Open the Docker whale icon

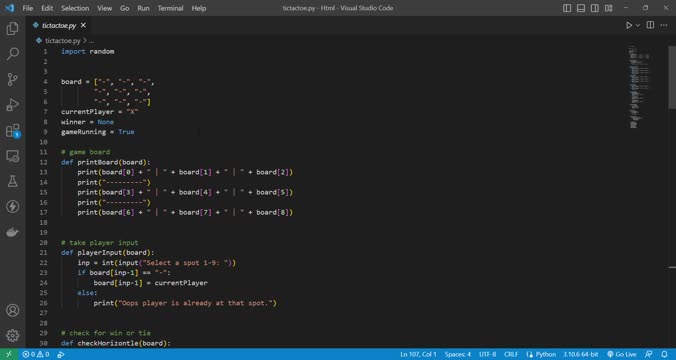[13, 232]
